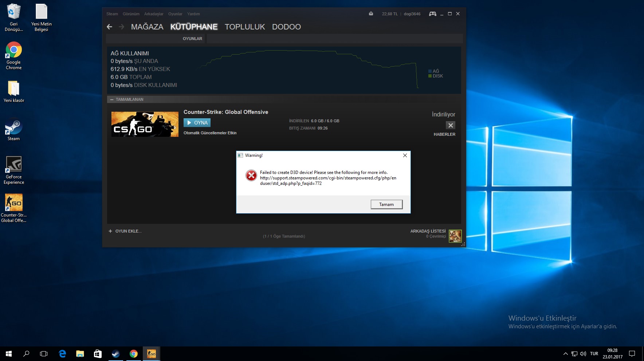Image resolution: width=644 pixels, height=361 pixels.
Task: Switch to CS:GO taskbar item
Action: (x=151, y=354)
